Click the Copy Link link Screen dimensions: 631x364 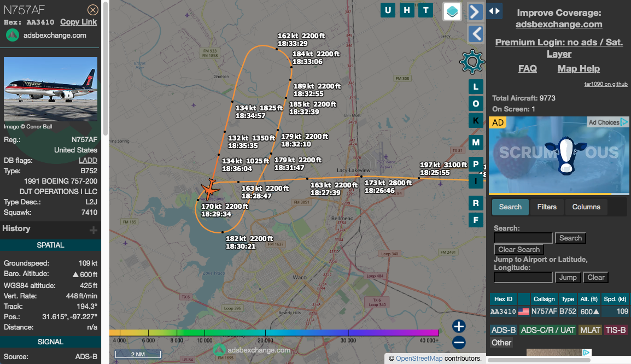click(x=79, y=22)
